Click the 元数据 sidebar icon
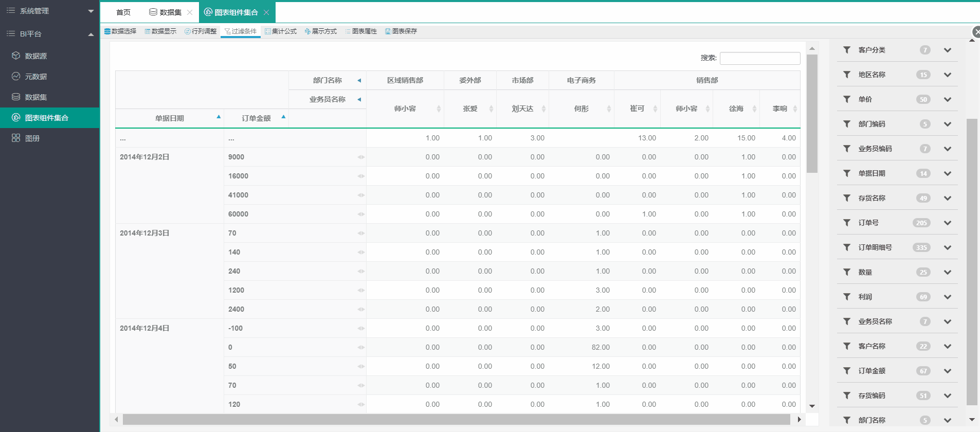 [16, 76]
